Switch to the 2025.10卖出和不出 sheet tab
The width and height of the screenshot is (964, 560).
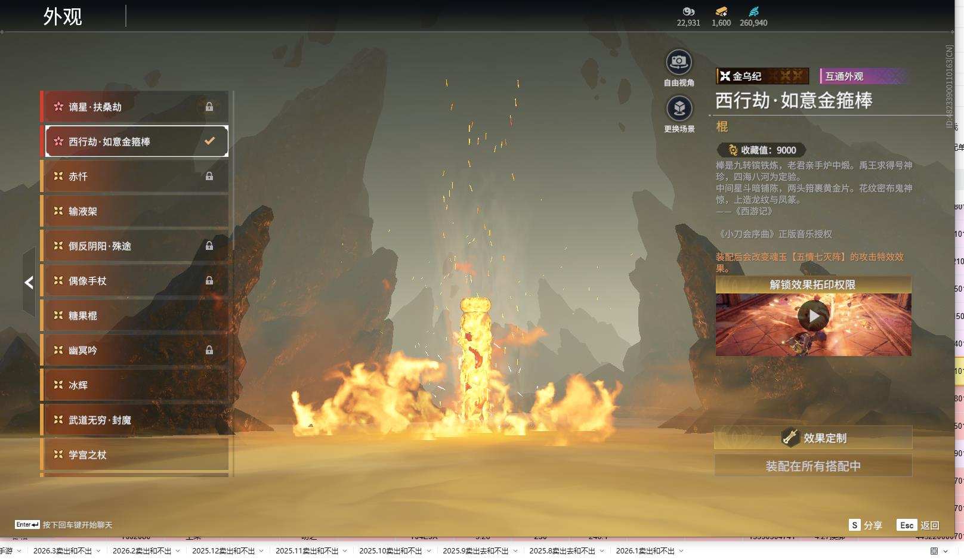tap(390, 551)
